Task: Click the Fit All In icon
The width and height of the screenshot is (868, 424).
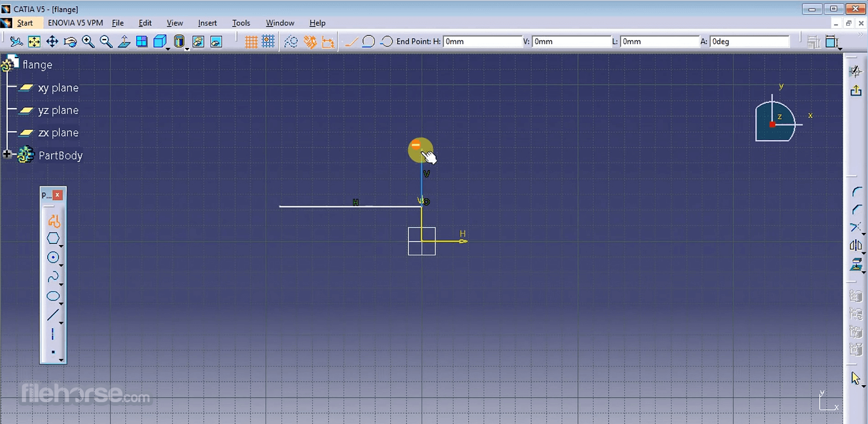Action: (35, 41)
